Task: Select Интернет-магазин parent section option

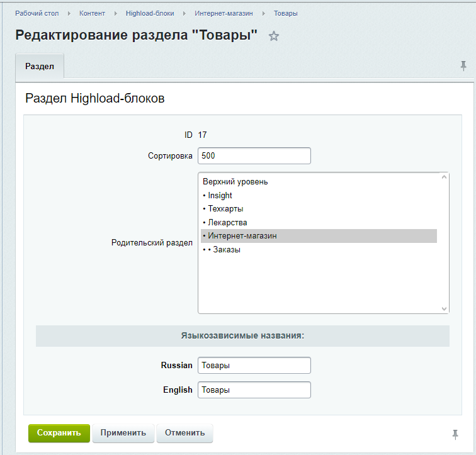Action: coord(319,236)
